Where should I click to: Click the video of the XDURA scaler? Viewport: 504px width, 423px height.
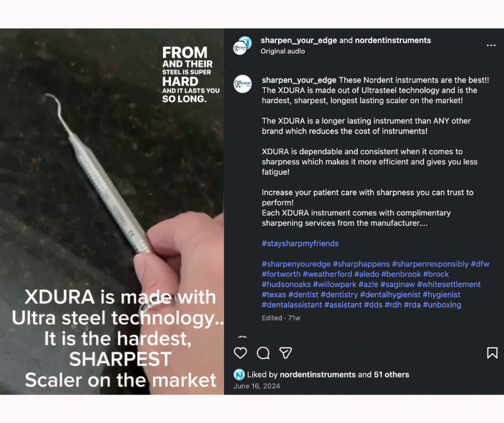(112, 211)
